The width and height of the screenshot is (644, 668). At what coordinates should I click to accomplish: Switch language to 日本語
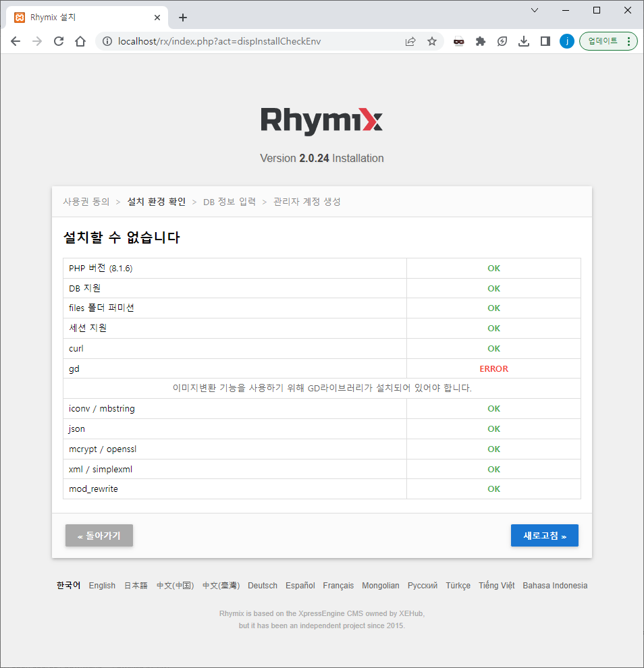tap(136, 586)
